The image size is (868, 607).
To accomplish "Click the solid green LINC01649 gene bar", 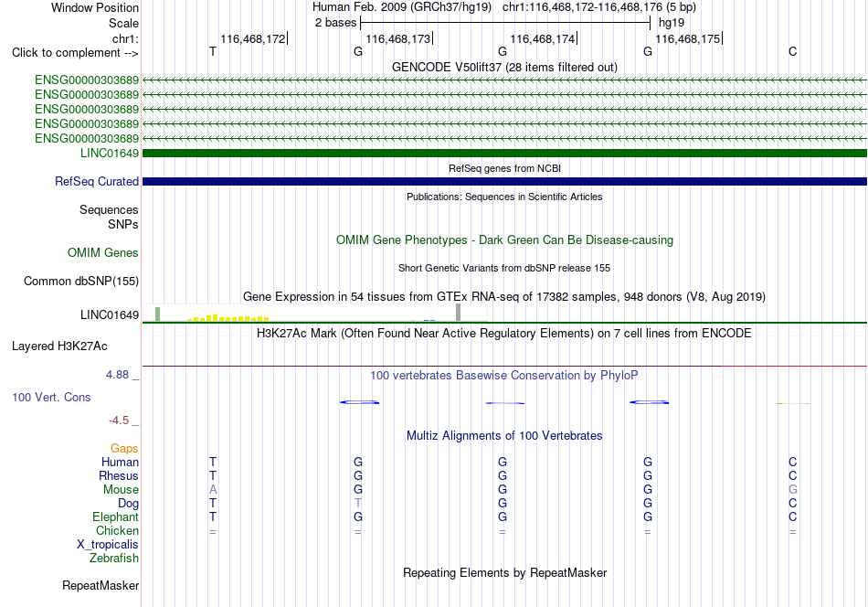I will click(x=504, y=153).
